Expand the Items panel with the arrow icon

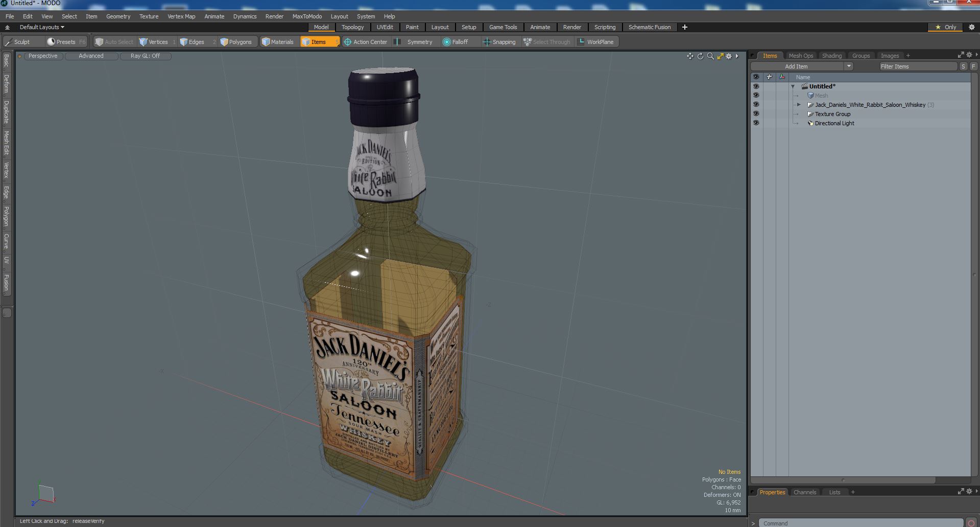click(x=961, y=55)
